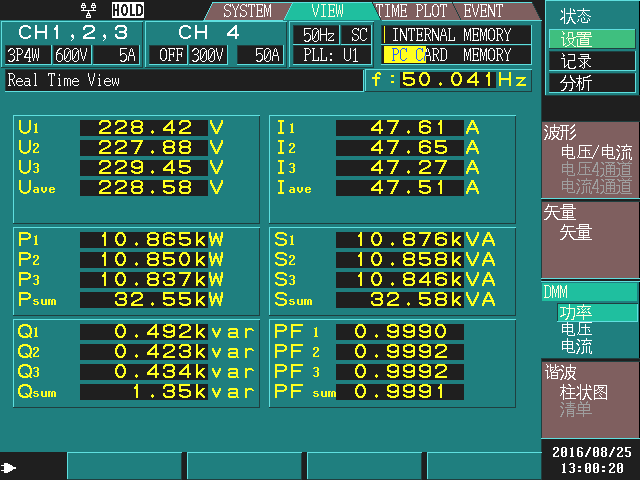
Task: Click the network connection icon at top
Action: coord(90,10)
